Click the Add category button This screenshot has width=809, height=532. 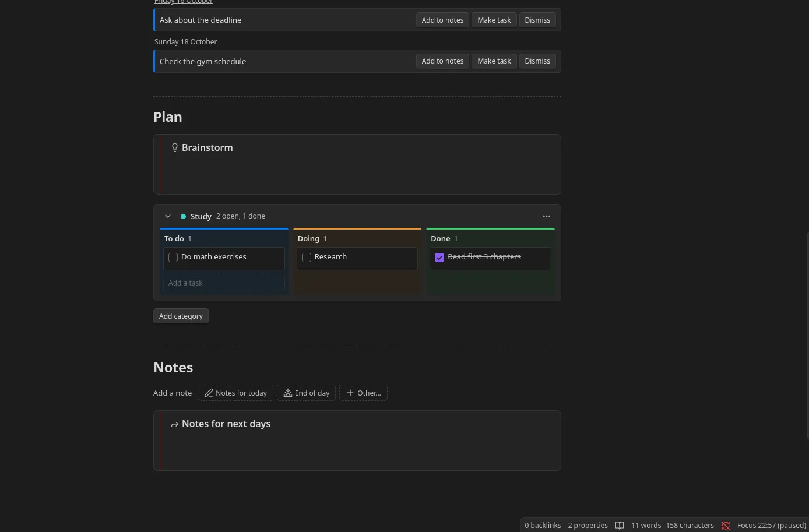point(181,316)
